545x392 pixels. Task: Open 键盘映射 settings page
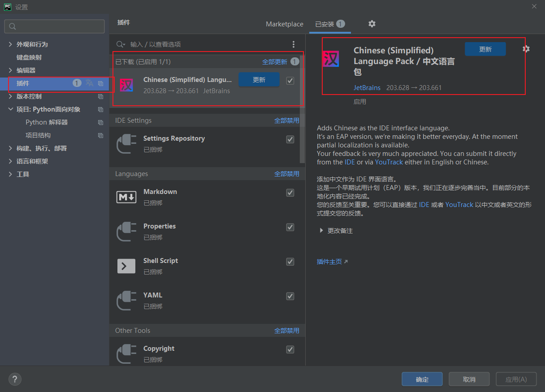point(29,57)
